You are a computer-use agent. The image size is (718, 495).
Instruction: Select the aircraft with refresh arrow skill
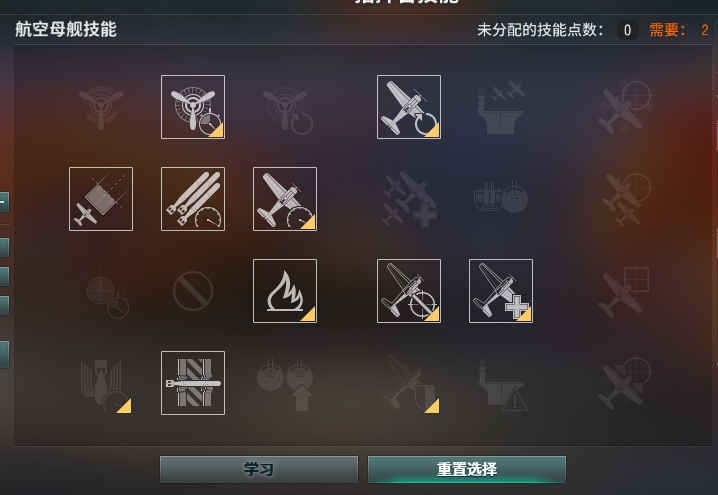(x=409, y=107)
